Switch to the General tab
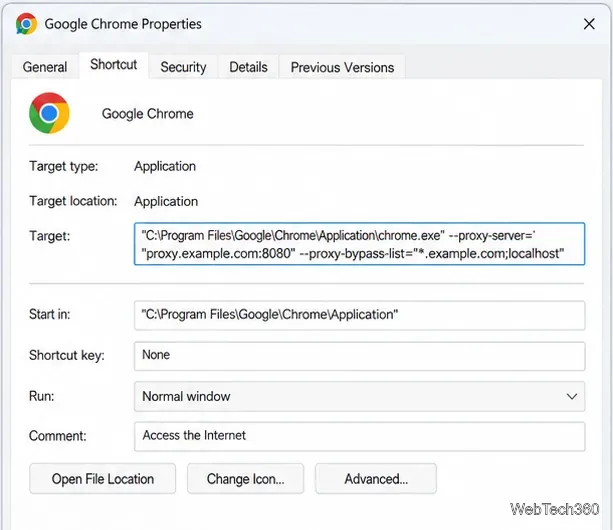 pyautogui.click(x=45, y=67)
